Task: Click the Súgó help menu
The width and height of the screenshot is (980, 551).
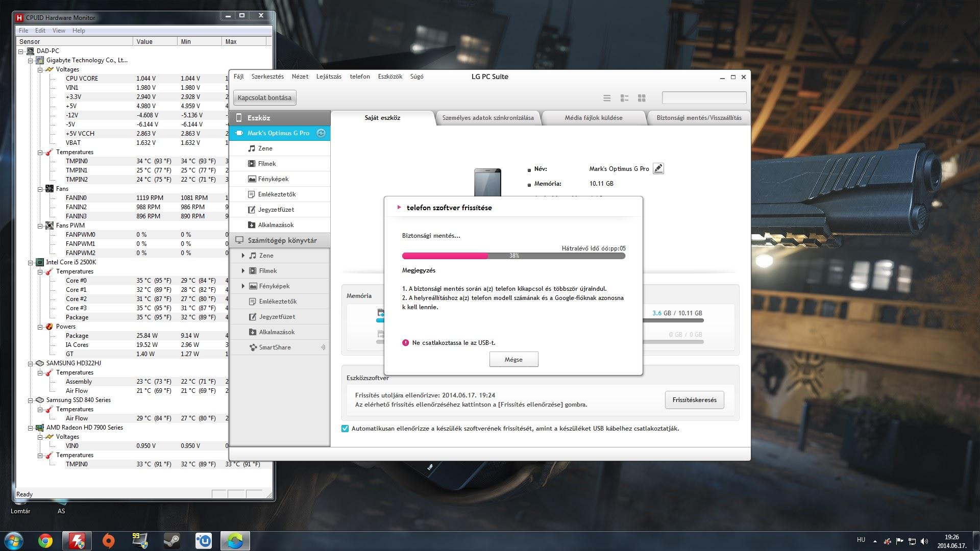Action: (416, 77)
